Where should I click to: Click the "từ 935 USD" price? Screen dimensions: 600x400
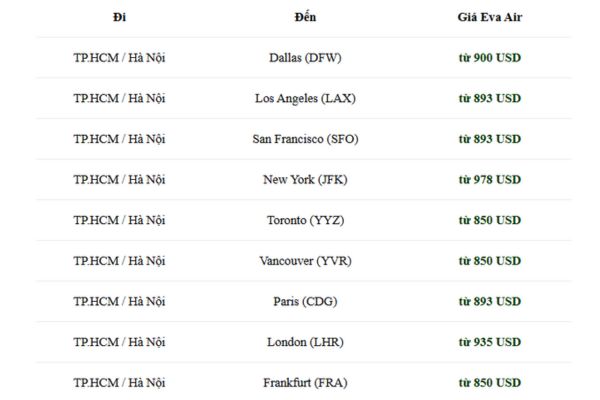click(x=489, y=342)
